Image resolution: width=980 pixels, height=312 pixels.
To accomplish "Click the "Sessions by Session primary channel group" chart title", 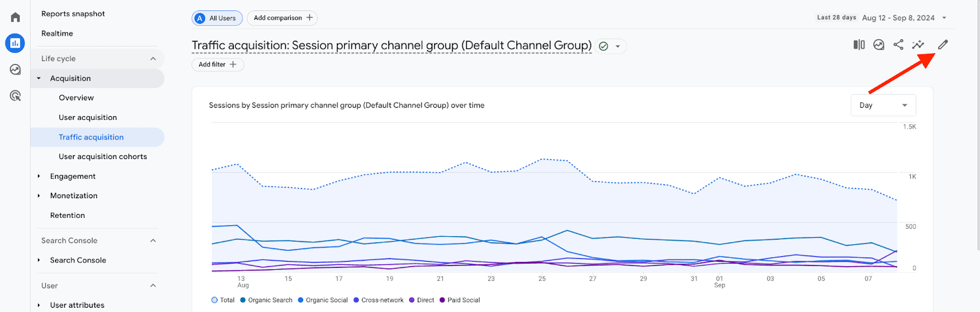I will pos(347,105).
